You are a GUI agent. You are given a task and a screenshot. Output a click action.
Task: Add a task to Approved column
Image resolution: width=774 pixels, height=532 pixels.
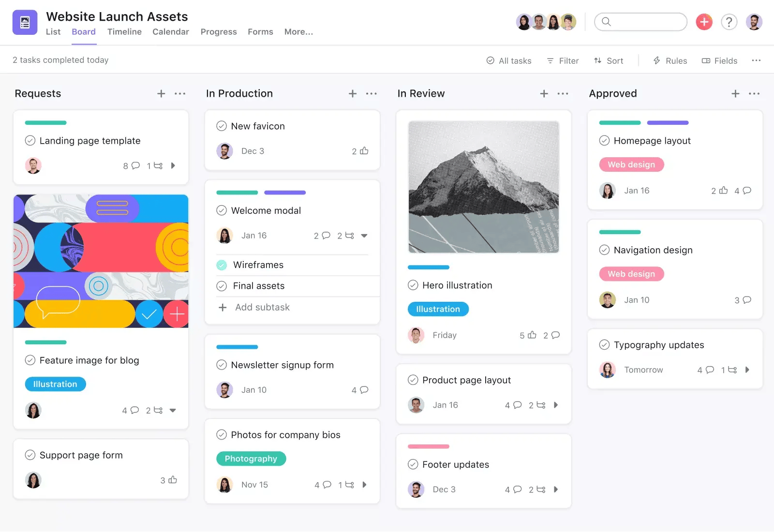tap(735, 94)
